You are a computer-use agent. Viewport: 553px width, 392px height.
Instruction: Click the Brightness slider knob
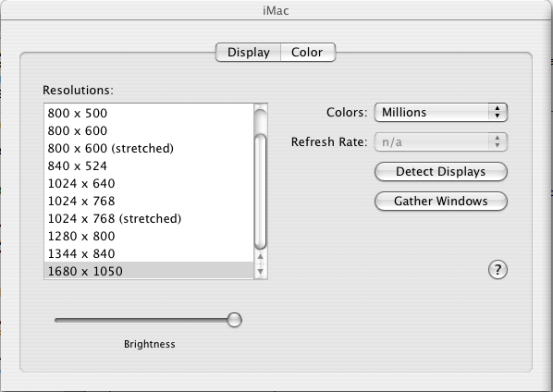pyautogui.click(x=234, y=320)
